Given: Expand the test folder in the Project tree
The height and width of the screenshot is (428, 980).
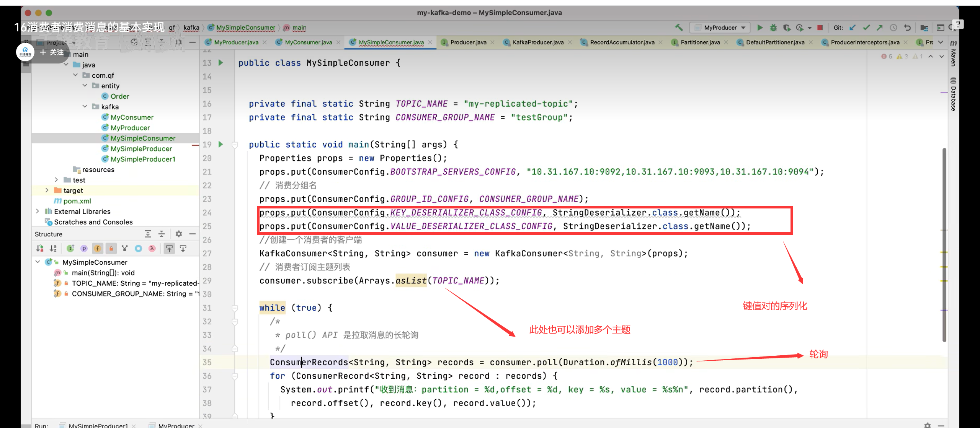Looking at the screenshot, I should [57, 180].
